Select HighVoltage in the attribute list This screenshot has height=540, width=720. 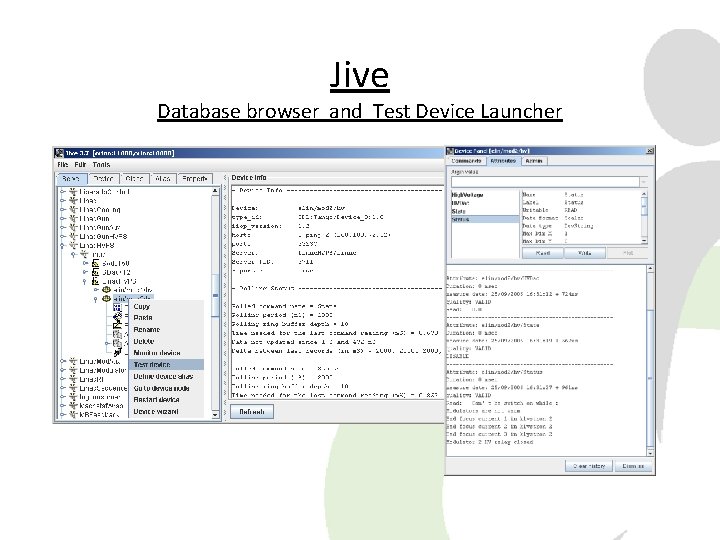pos(485,195)
